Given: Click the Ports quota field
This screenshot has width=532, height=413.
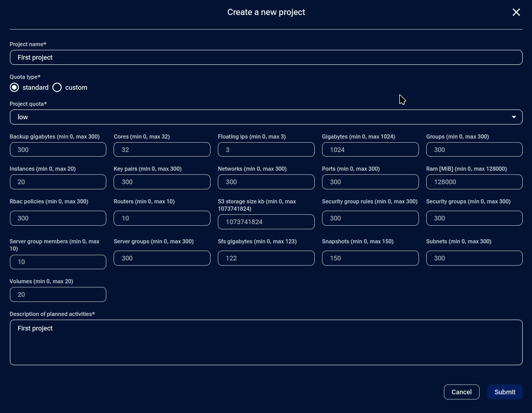Looking at the screenshot, I should click(x=370, y=182).
